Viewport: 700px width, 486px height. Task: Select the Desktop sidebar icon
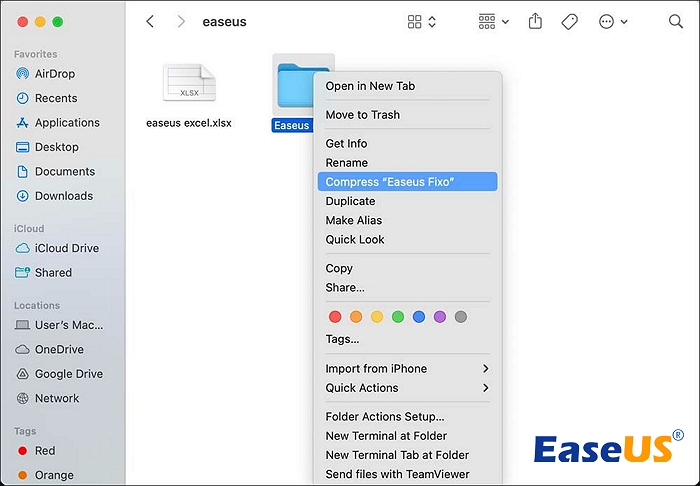point(22,147)
